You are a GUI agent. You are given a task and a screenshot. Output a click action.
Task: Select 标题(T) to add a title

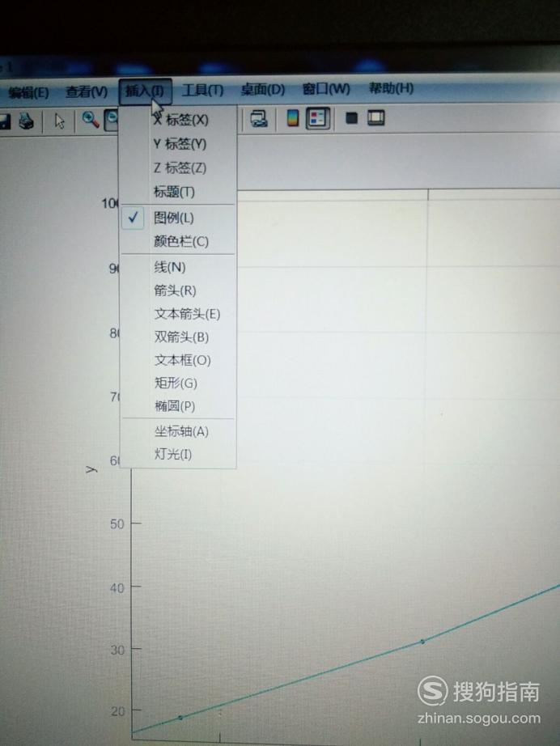(177, 192)
